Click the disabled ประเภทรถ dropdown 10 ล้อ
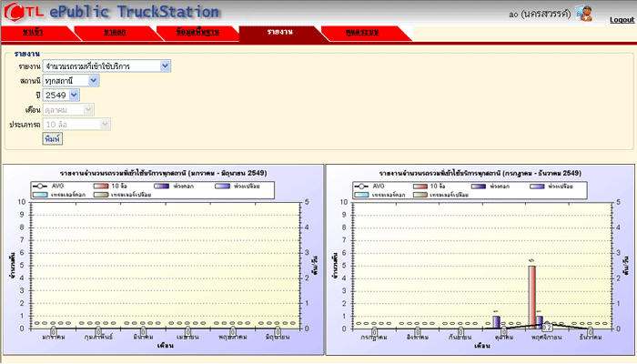 (76, 125)
